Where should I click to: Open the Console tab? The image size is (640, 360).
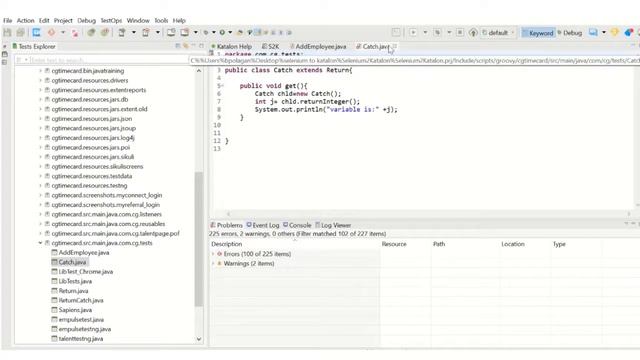(297, 225)
